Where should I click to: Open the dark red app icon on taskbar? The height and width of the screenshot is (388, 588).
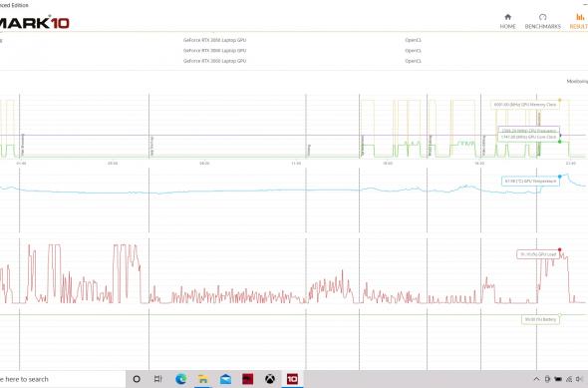[x=247, y=379]
